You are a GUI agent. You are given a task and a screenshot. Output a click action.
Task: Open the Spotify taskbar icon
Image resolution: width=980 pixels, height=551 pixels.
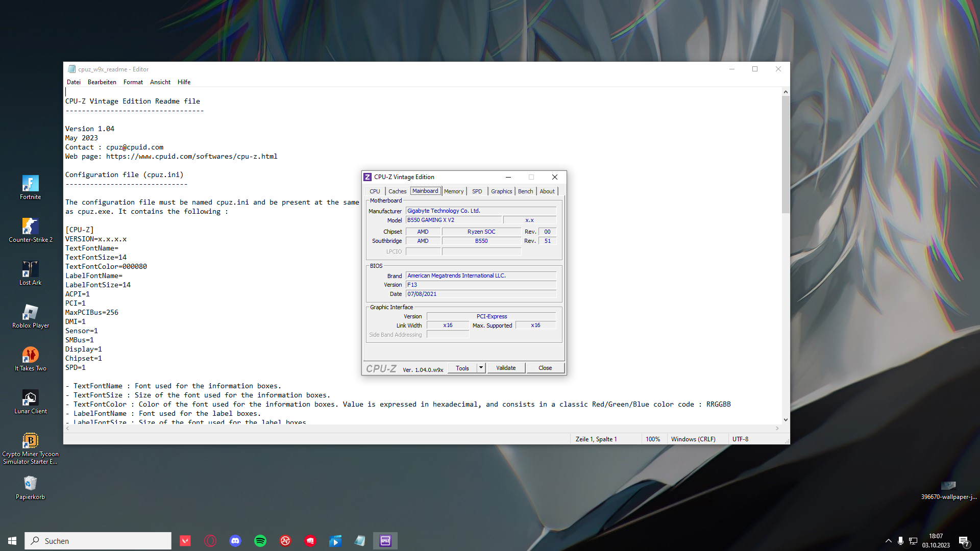point(260,541)
